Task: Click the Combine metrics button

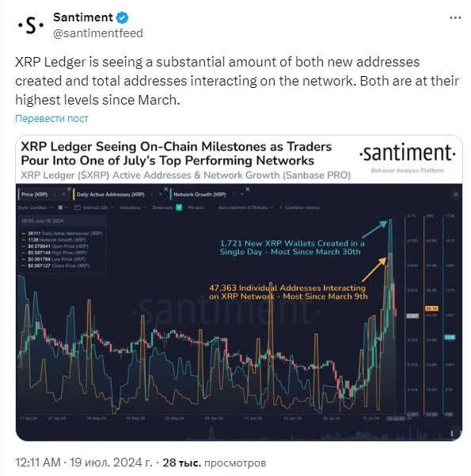Action: click(x=299, y=208)
